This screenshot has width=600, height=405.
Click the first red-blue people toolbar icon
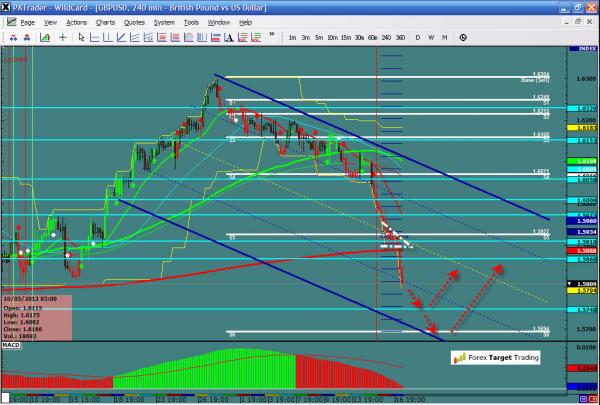(x=13, y=38)
